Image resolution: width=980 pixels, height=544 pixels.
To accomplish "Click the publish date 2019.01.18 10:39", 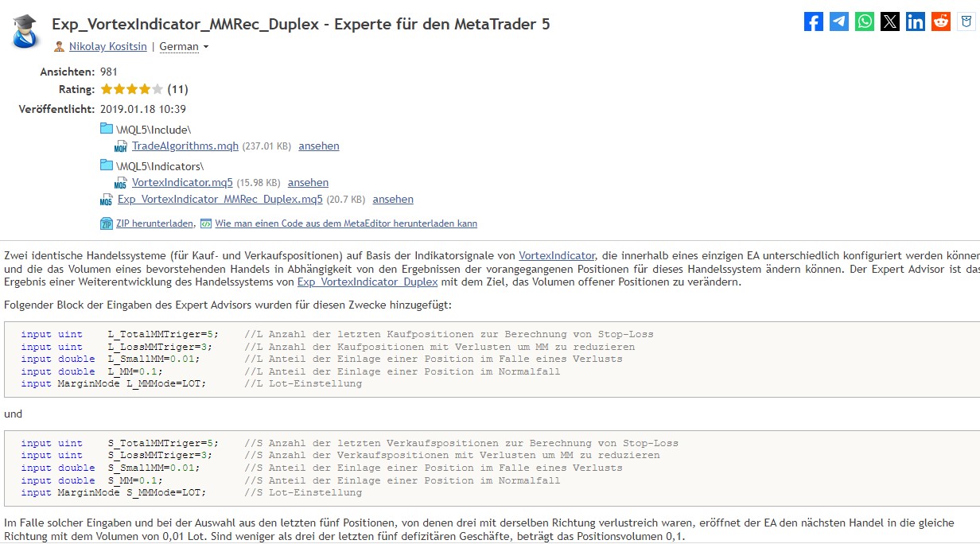I will [143, 109].
